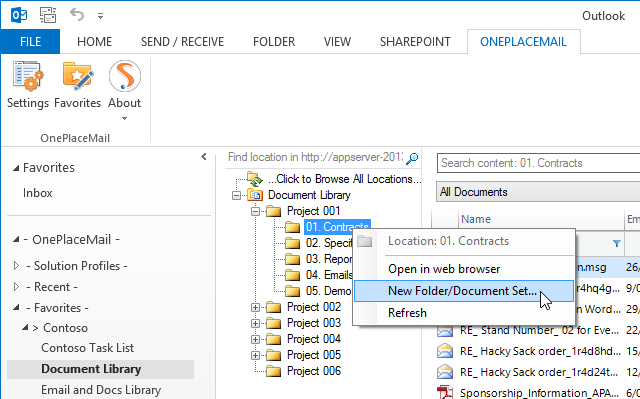Open Email and Docs Library
Image resolution: width=640 pixels, height=399 pixels.
[101, 390]
